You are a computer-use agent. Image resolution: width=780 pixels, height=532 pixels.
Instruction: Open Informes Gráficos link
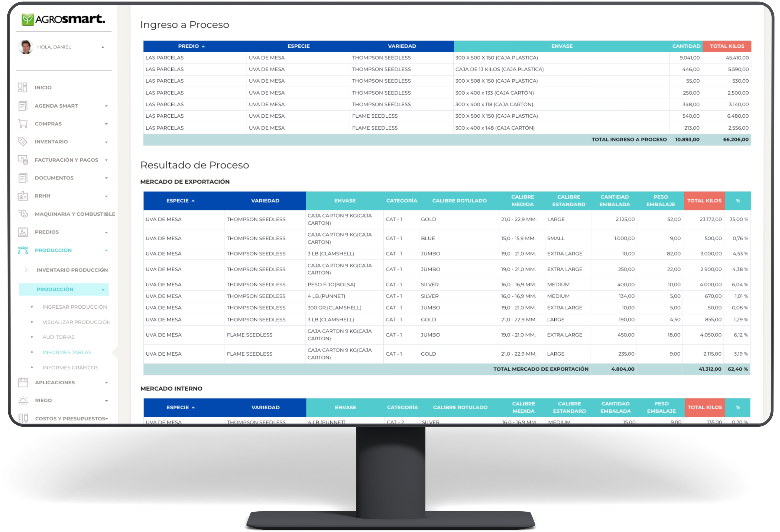(70, 368)
